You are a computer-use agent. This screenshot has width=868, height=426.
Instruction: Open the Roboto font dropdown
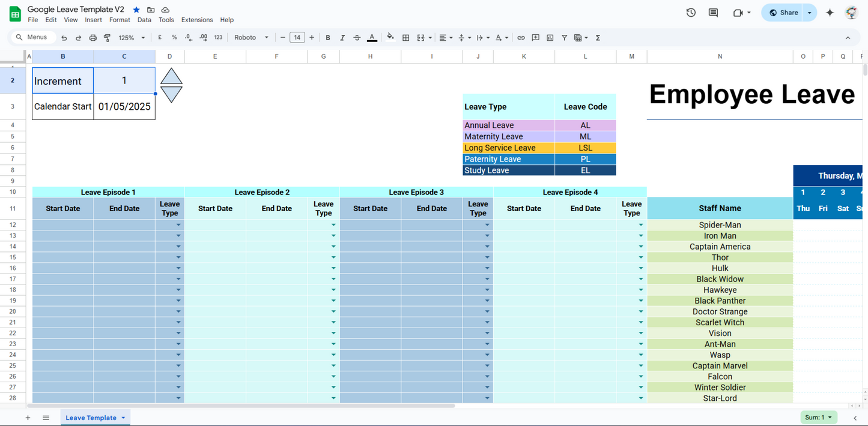tap(251, 38)
